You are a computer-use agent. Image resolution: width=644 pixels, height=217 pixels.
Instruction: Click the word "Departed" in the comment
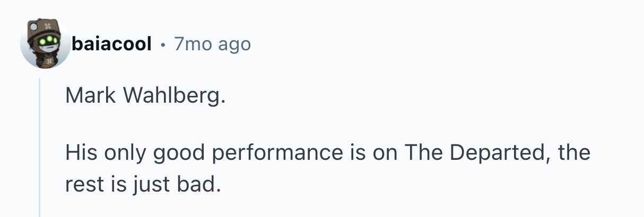tap(496, 153)
